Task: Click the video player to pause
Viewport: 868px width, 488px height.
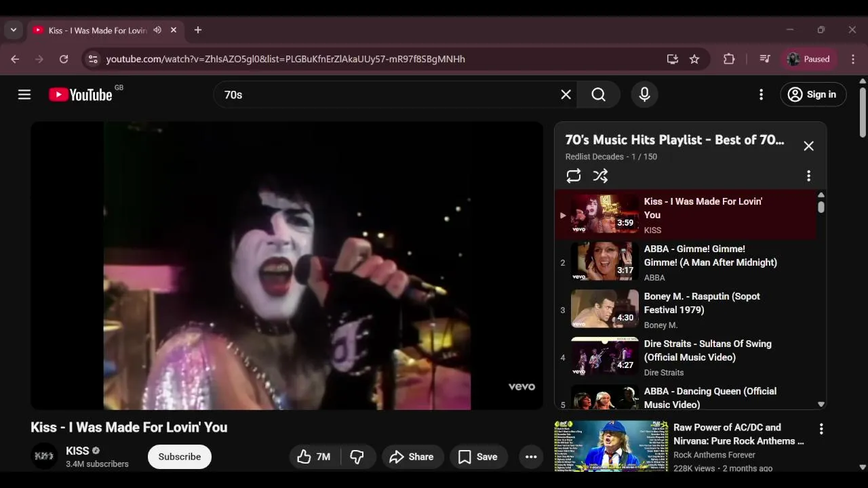Action: click(x=287, y=266)
